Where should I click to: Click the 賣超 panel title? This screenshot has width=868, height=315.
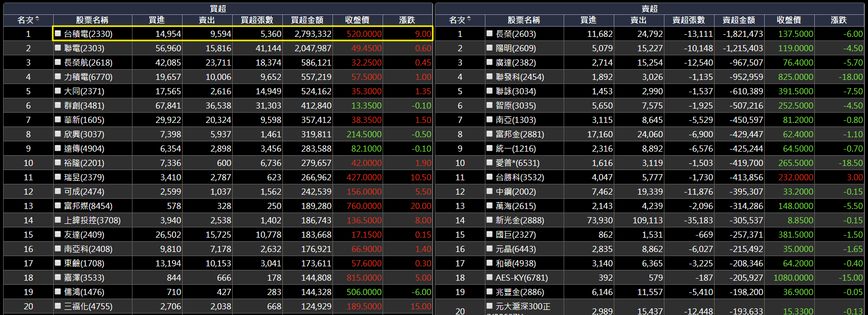click(650, 9)
